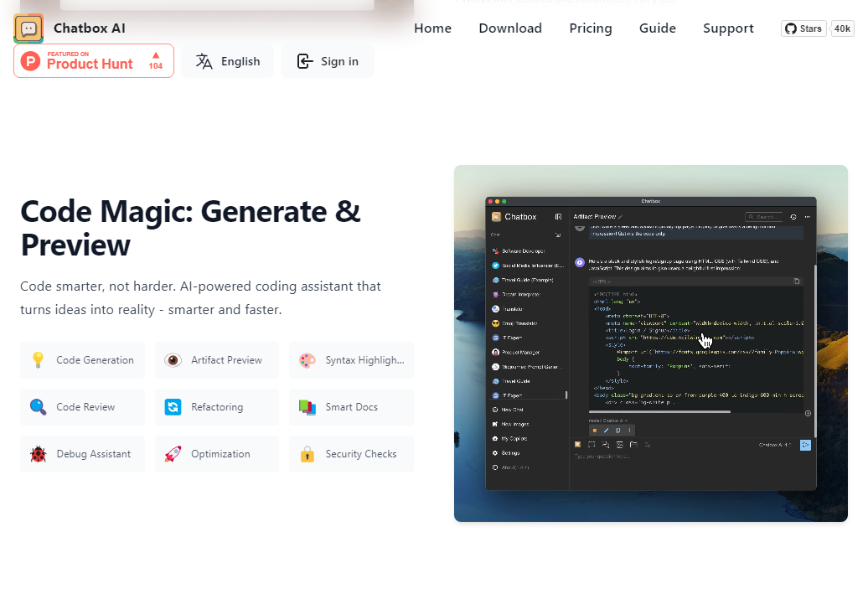The width and height of the screenshot is (868, 609).
Task: Click the 'Code smarter, not harder' description text
Action: 200,298
